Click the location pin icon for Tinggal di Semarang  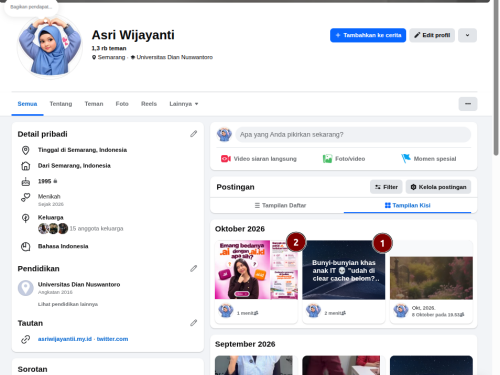pos(25,150)
